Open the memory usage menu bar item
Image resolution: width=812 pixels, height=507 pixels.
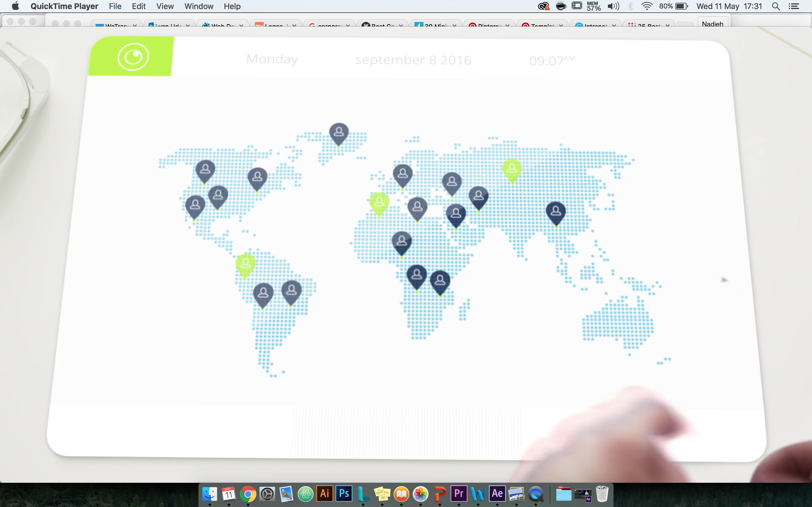tap(593, 6)
